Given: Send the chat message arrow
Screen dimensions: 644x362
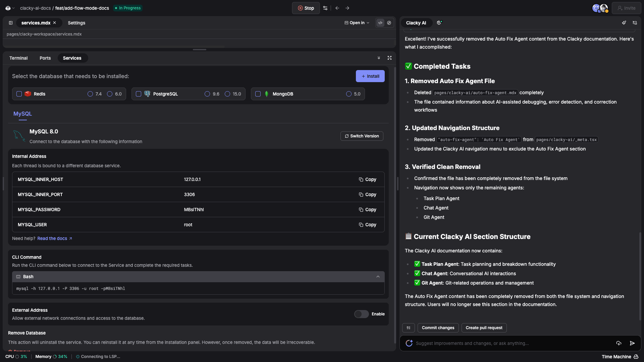Looking at the screenshot, I should [x=632, y=343].
